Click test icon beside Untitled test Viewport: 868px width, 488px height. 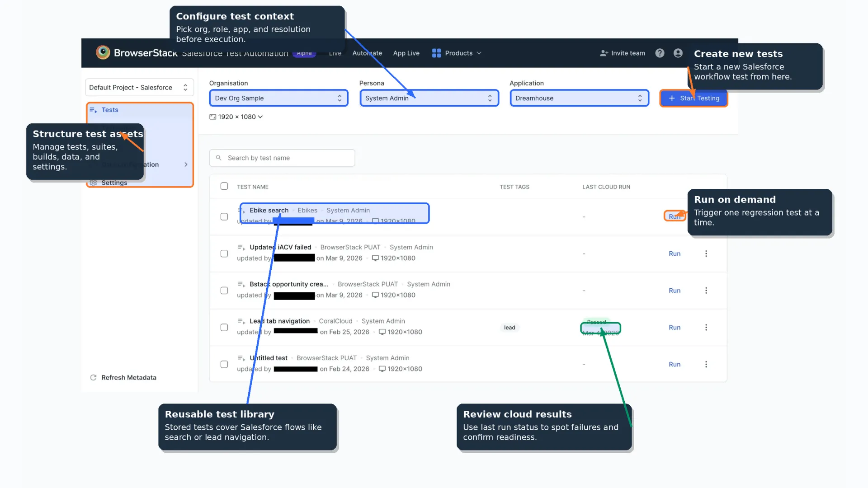241,358
